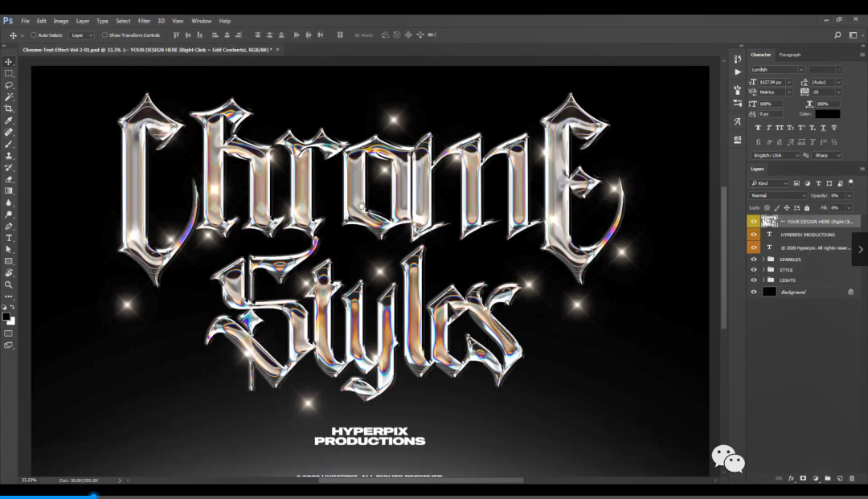Viewport: 868px width, 499px height.
Task: Select the Lasso tool
Action: click(8, 85)
